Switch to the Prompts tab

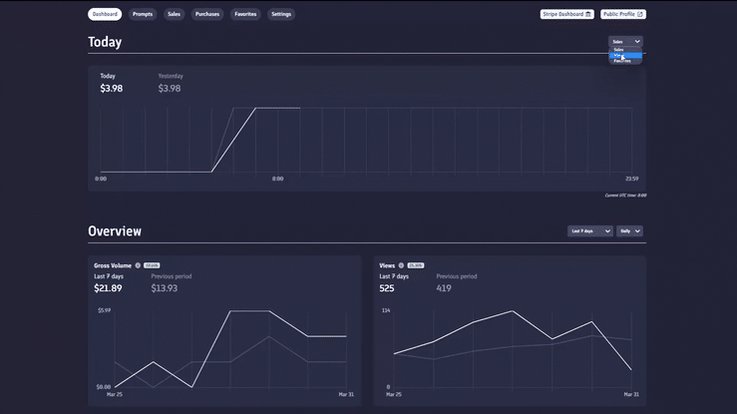click(x=142, y=14)
